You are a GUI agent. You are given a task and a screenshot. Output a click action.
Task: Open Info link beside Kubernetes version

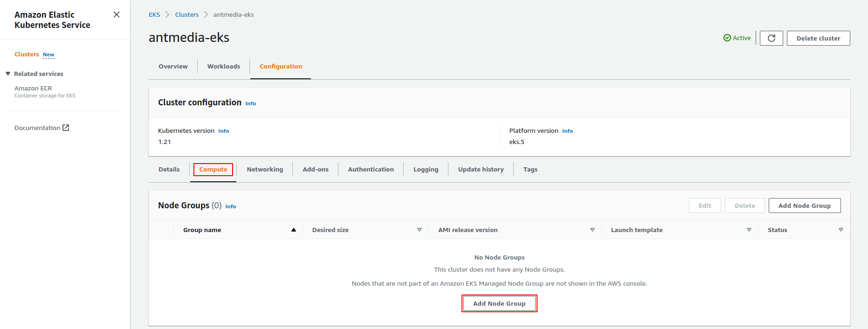pos(223,131)
